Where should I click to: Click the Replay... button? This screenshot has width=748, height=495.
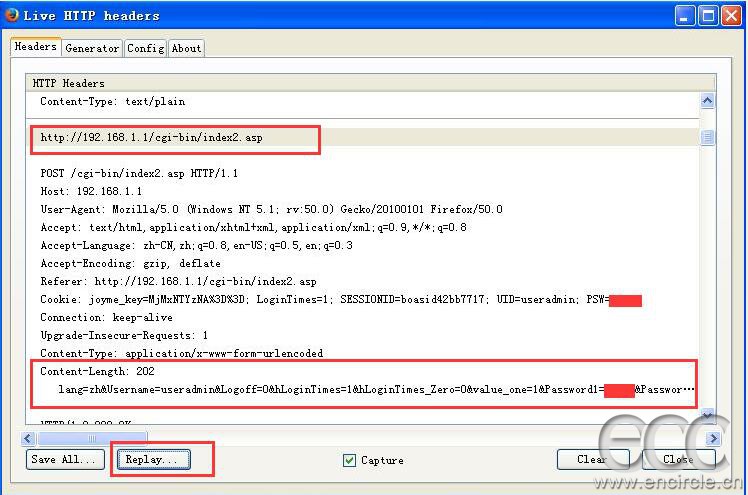pyautogui.click(x=152, y=460)
